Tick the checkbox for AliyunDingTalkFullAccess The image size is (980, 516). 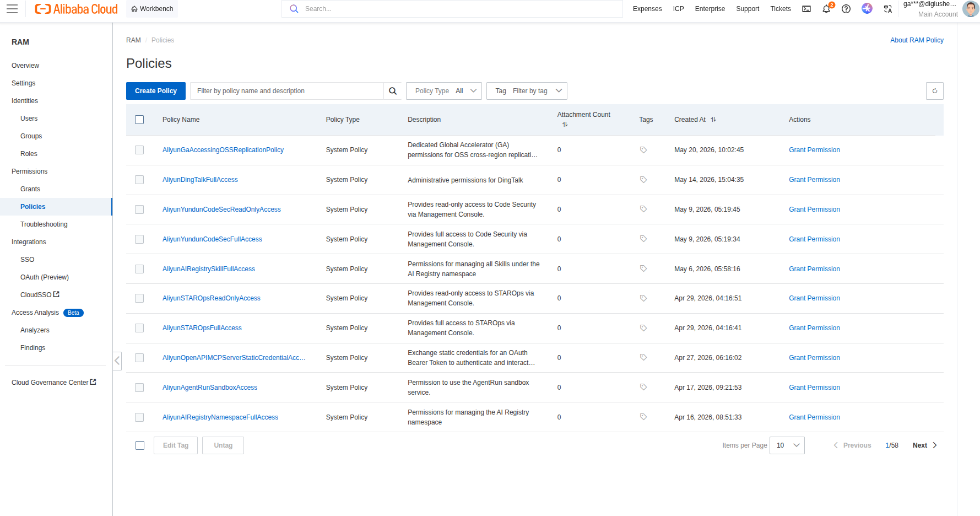pos(139,180)
